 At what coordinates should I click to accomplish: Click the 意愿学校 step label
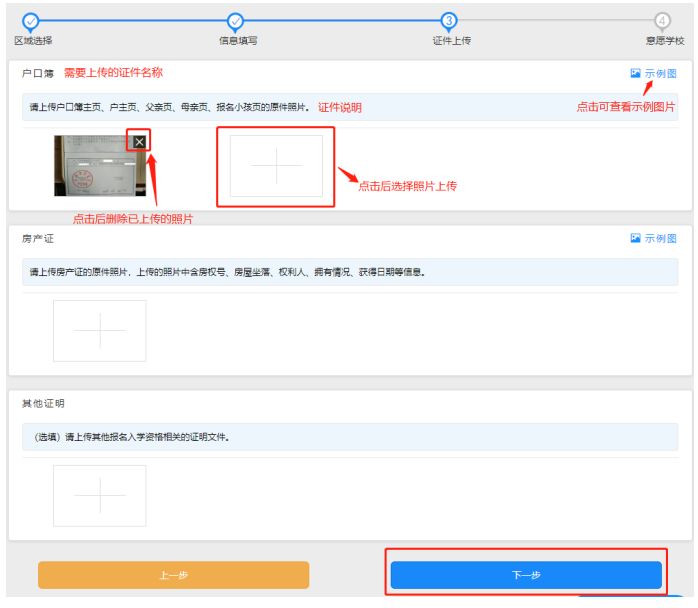pos(665,41)
